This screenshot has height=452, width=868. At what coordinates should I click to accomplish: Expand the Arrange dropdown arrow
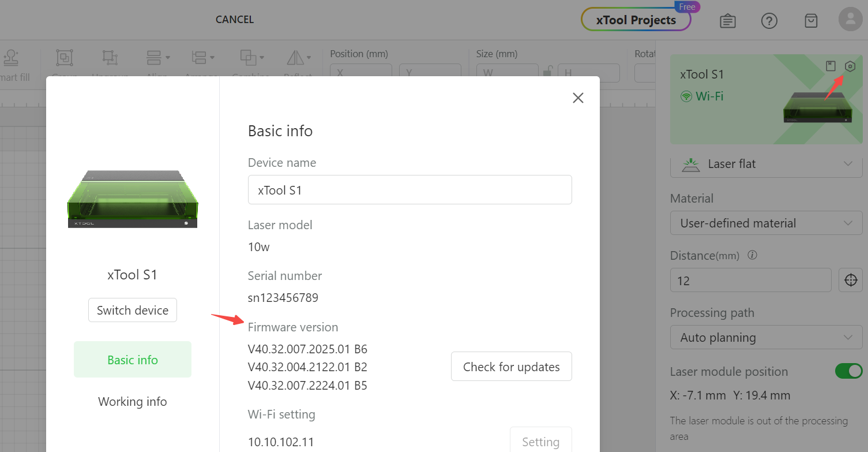[x=213, y=58]
